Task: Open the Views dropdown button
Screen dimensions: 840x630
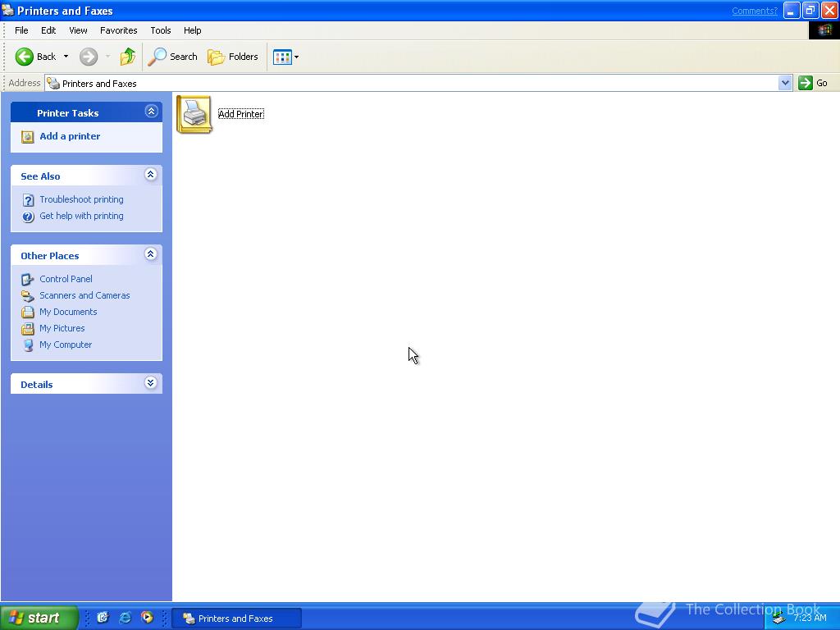Action: tap(285, 57)
